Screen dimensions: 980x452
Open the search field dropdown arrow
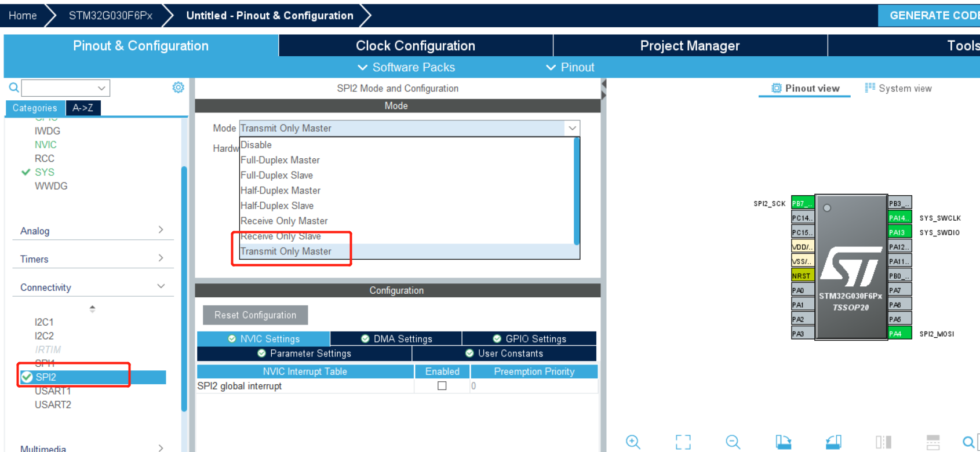101,88
